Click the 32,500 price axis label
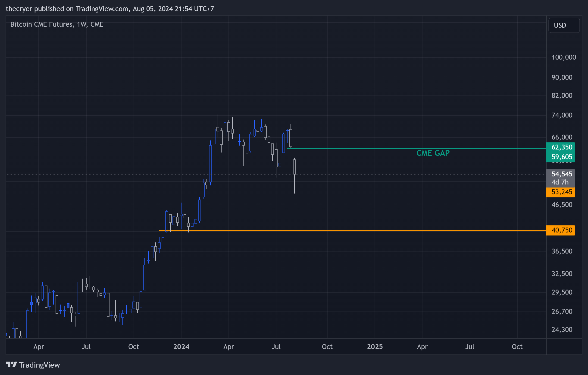The image size is (588, 375). [x=562, y=273]
